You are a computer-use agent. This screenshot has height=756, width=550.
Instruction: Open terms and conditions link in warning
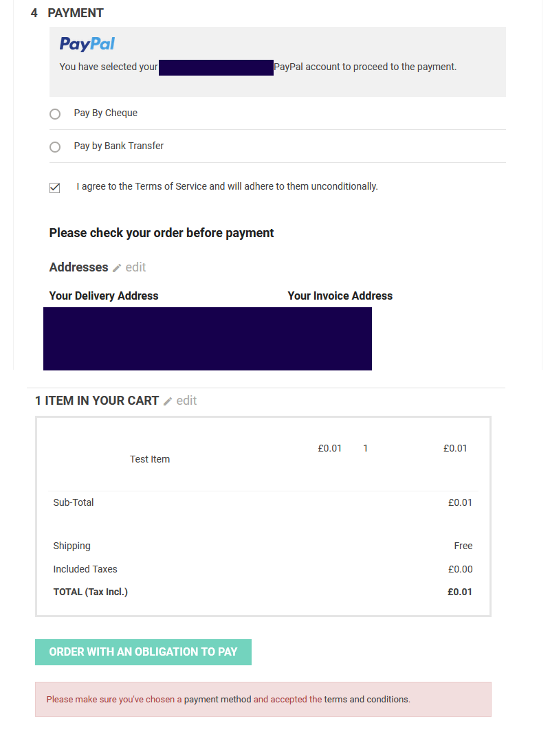click(x=366, y=700)
